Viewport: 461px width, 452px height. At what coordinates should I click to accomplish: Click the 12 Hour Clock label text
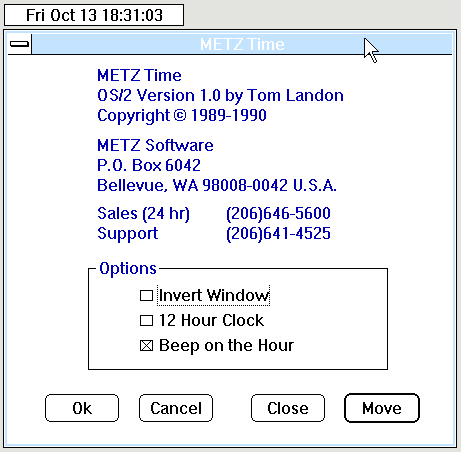click(211, 320)
